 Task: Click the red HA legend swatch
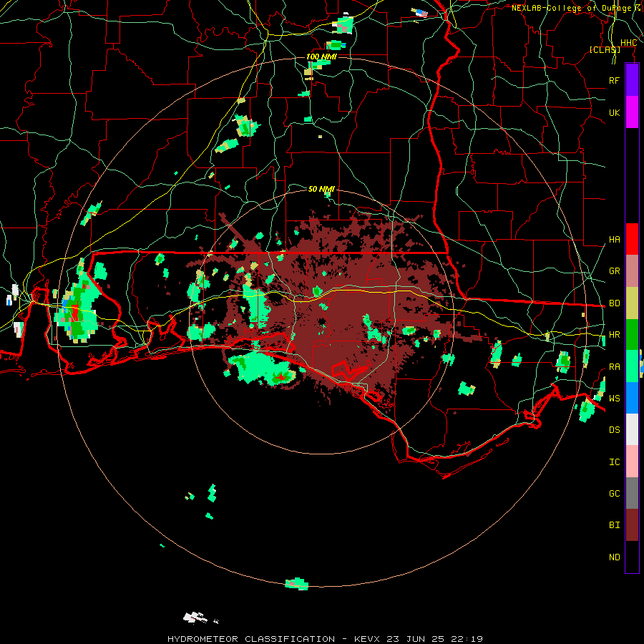click(632, 239)
